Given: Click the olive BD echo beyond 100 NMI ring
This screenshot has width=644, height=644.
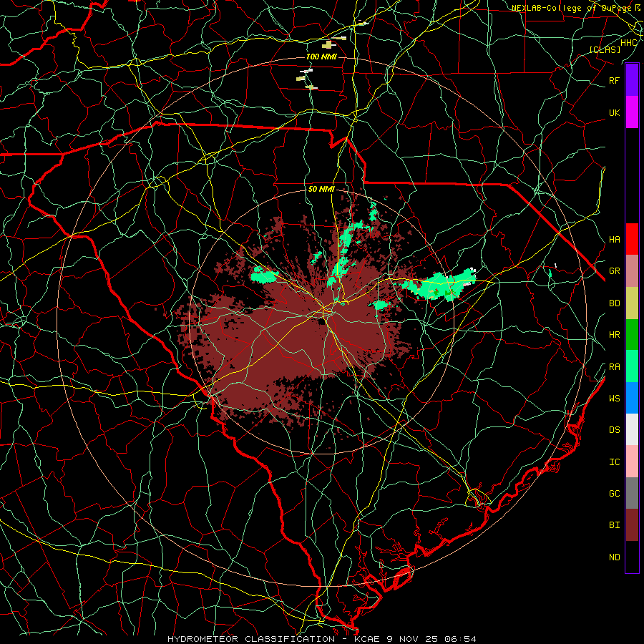Looking at the screenshot, I should point(327,44).
